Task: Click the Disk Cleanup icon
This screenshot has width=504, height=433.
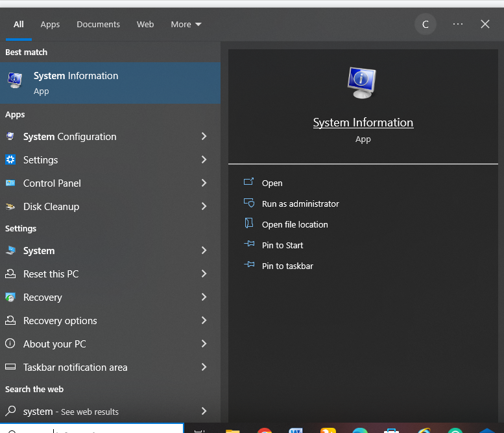Action: point(10,206)
